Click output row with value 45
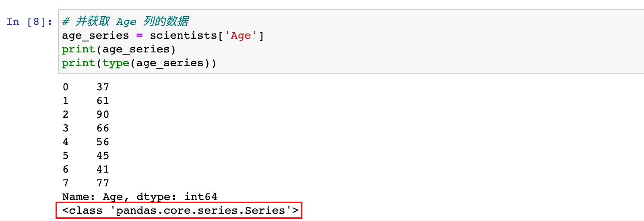This screenshot has height=221, width=644. click(x=86, y=156)
